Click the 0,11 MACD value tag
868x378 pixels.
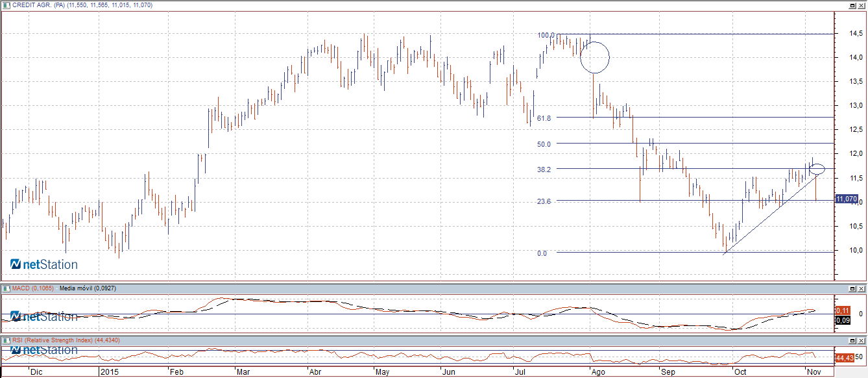coord(843,310)
